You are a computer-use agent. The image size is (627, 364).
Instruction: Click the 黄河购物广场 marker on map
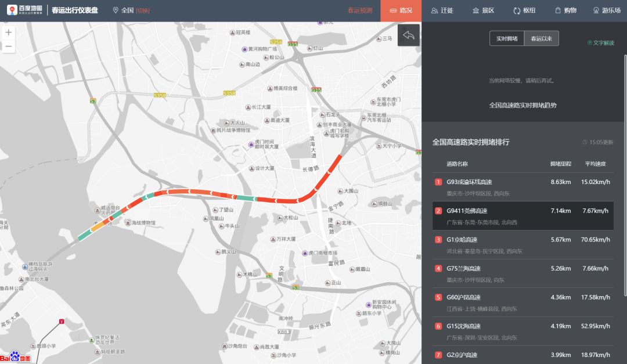point(244,49)
